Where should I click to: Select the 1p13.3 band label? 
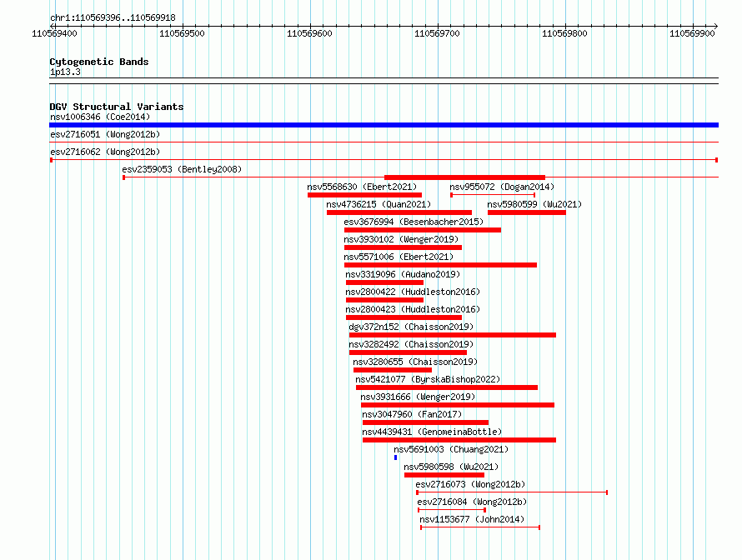(65, 72)
